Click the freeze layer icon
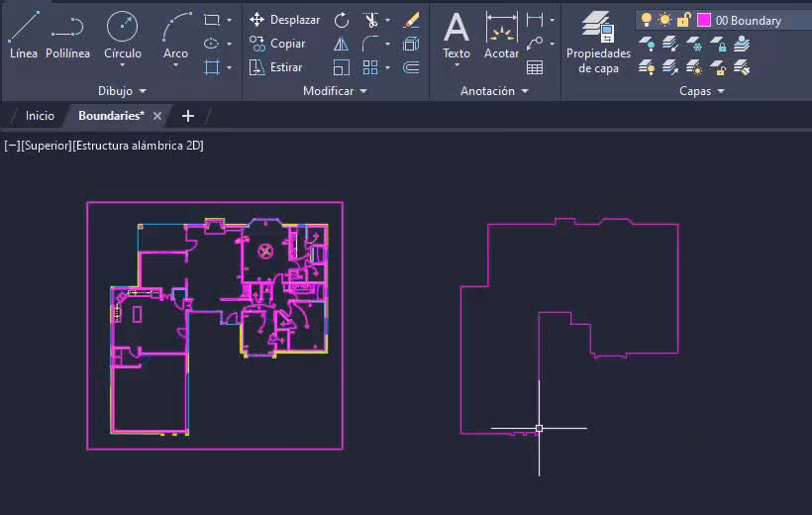The height and width of the screenshot is (515, 812). tap(694, 44)
